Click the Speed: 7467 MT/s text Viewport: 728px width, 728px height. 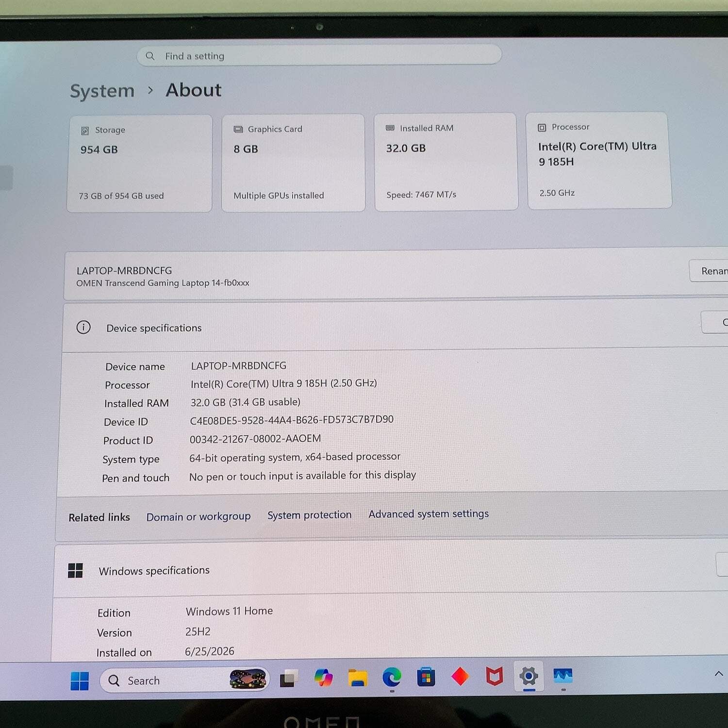(x=421, y=195)
